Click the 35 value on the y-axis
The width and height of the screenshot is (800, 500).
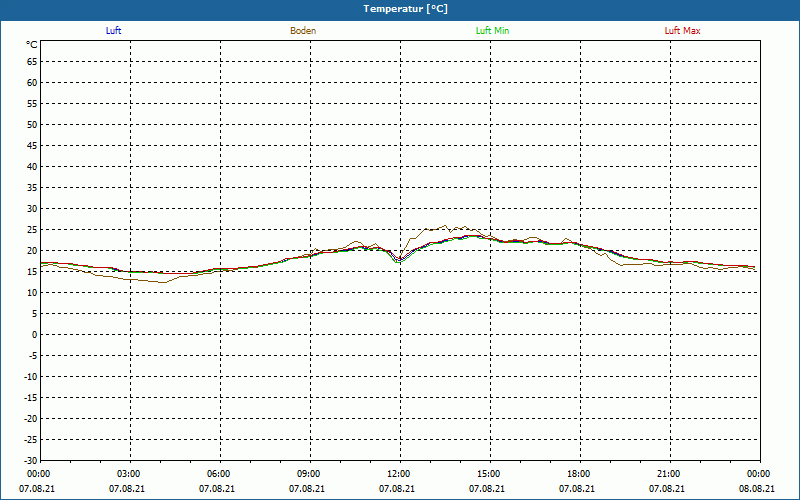[x=32, y=188]
